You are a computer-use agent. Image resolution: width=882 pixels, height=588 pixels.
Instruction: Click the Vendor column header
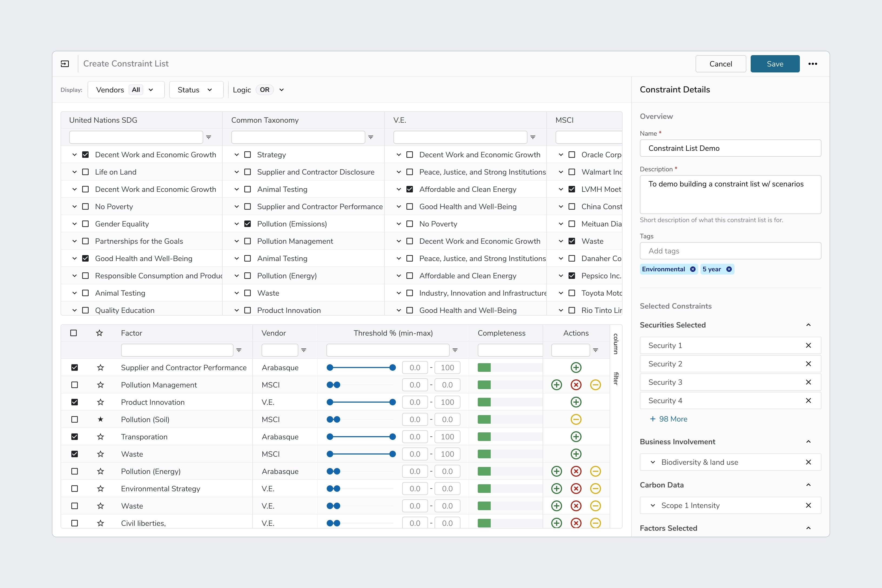pos(274,333)
